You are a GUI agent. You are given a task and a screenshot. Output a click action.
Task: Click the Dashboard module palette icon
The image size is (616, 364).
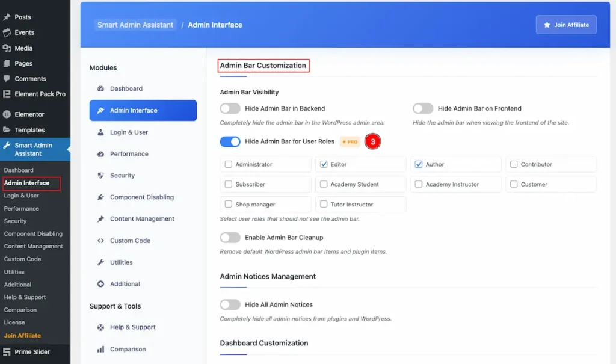100,88
